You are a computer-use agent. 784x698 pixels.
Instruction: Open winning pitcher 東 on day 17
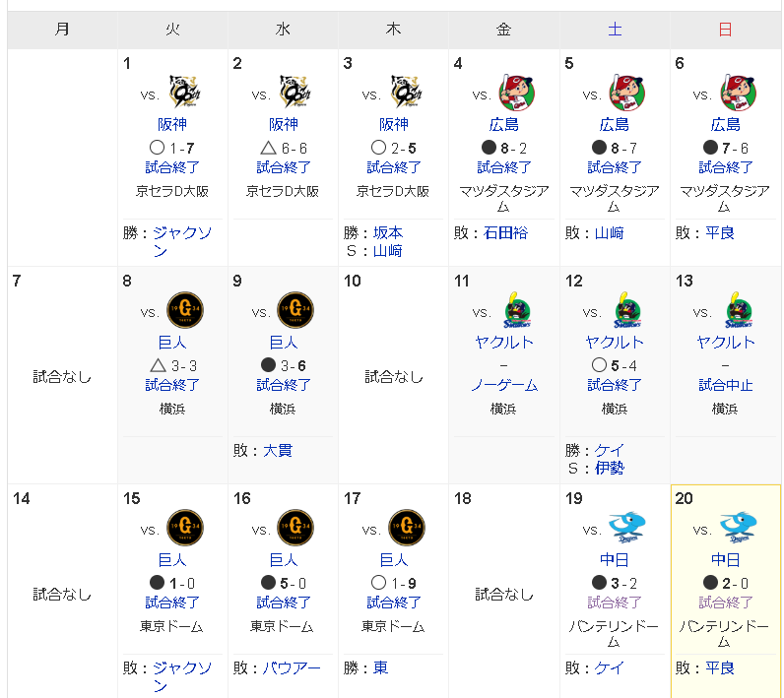coord(380,668)
